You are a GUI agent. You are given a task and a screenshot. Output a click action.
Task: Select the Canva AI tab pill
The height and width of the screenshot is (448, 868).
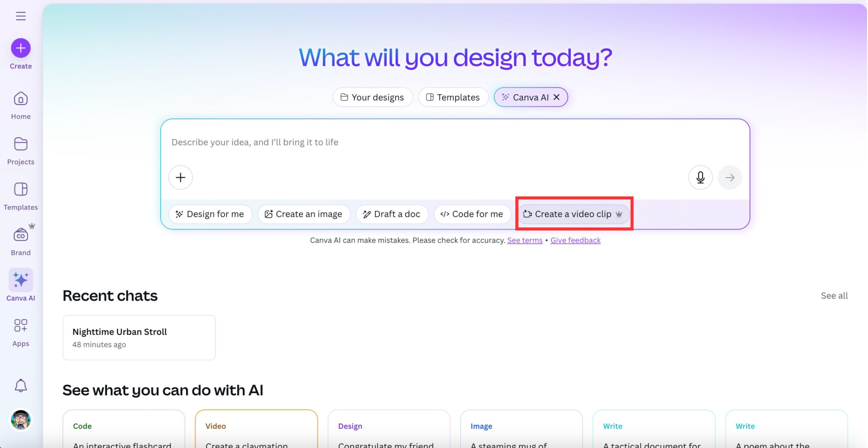pyautogui.click(x=531, y=97)
